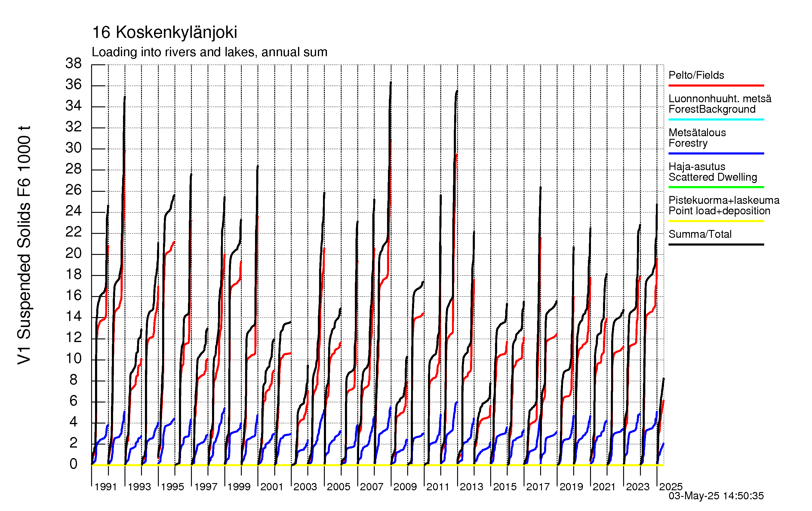The image size is (812, 511).
Task: Click the x-axis year label 2001
Action: tap(272, 487)
